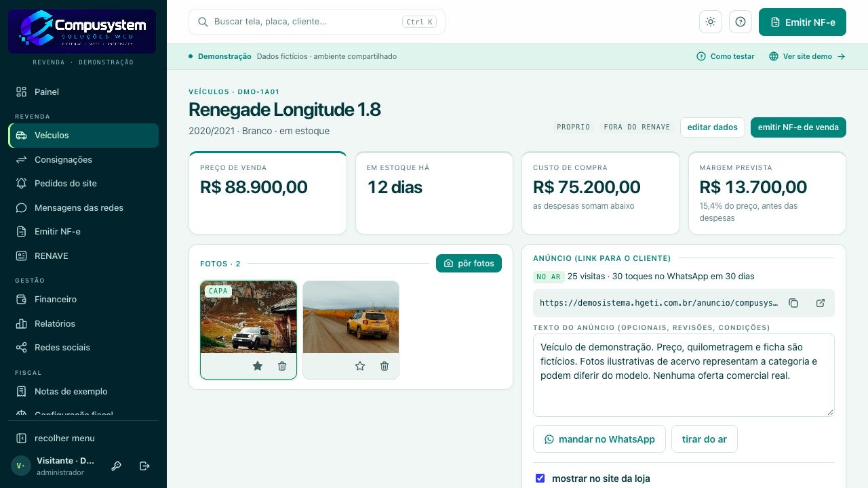Image resolution: width=868 pixels, height=488 pixels.
Task: Click the logout icon in sidebar footer
Action: (144, 466)
